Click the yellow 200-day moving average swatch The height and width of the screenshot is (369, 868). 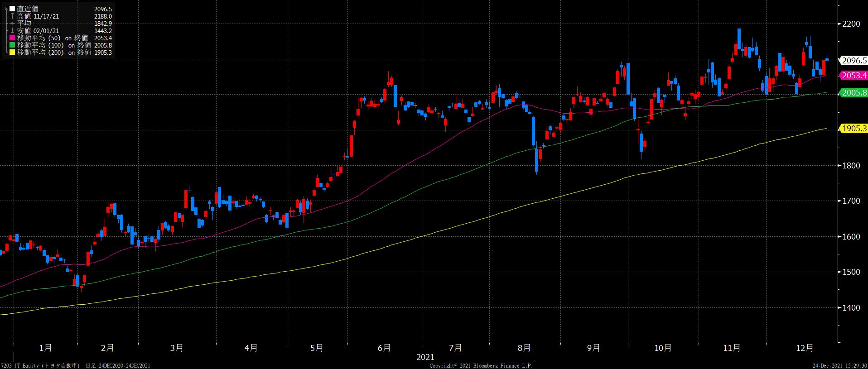tap(12, 53)
